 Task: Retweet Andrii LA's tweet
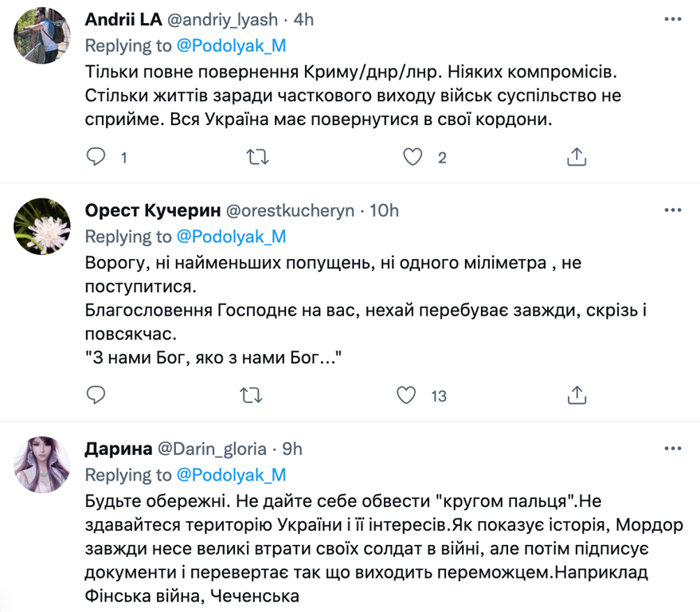(x=256, y=157)
